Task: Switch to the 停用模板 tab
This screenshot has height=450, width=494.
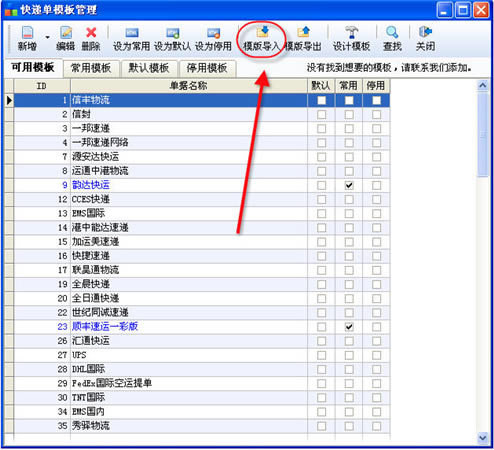Action: pyautogui.click(x=207, y=68)
